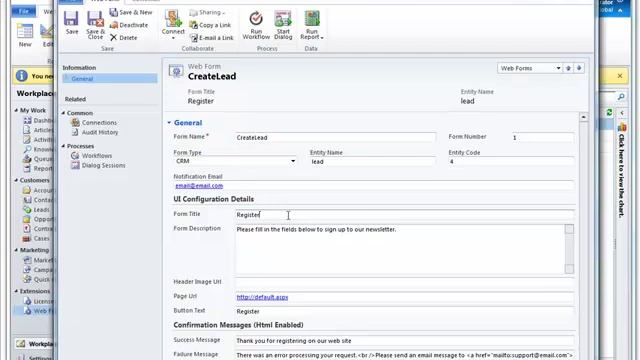This screenshot has width=640, height=360.
Task: Click the Entity Code field
Action: coord(511,162)
